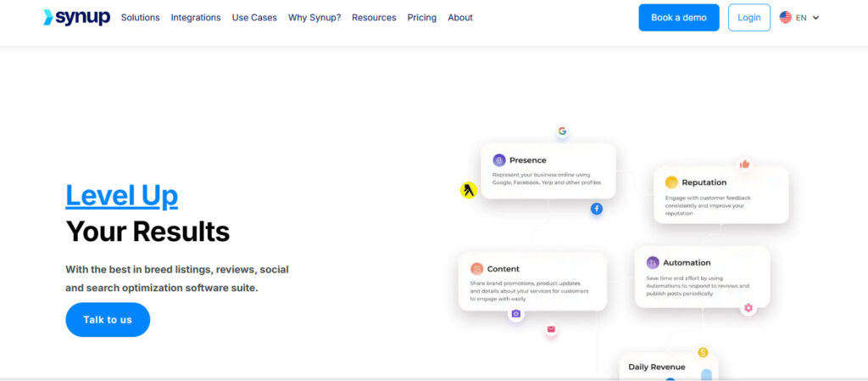868x381 pixels.
Task: Click the US flag language icon
Action: tap(786, 17)
